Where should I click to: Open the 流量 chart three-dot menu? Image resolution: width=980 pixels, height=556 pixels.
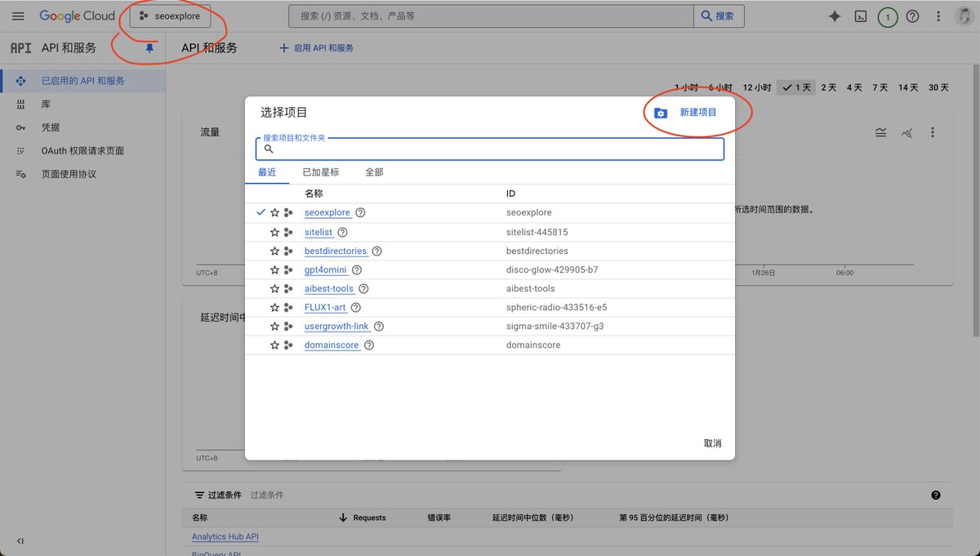933,132
